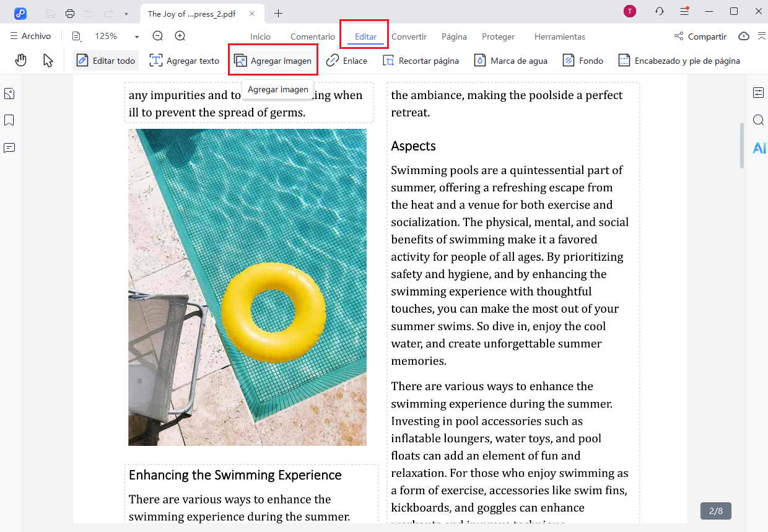
Task: Click the zoom in magnifier icon
Action: coord(180,37)
